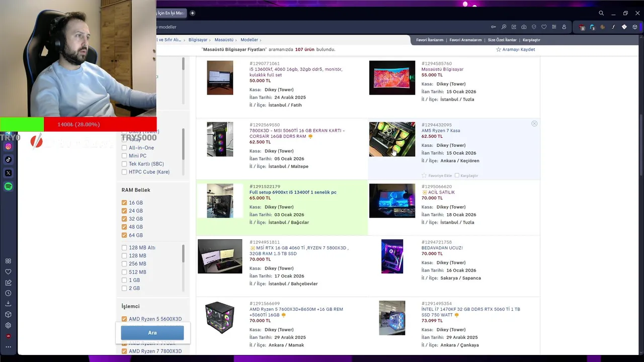Open a new tab with plus button
Viewport: 644px width, 362px height.
click(x=192, y=13)
